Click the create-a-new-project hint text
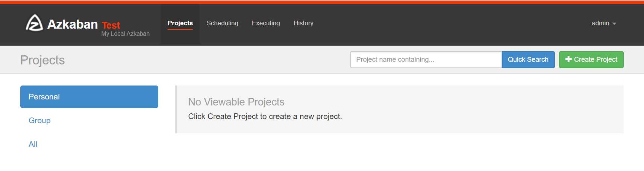 point(265,117)
